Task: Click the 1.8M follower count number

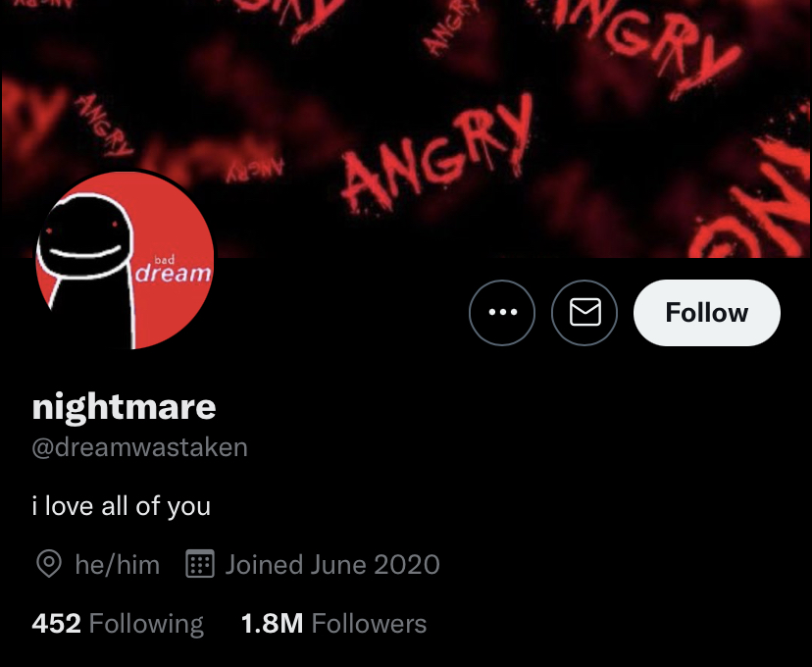Action: [272, 624]
